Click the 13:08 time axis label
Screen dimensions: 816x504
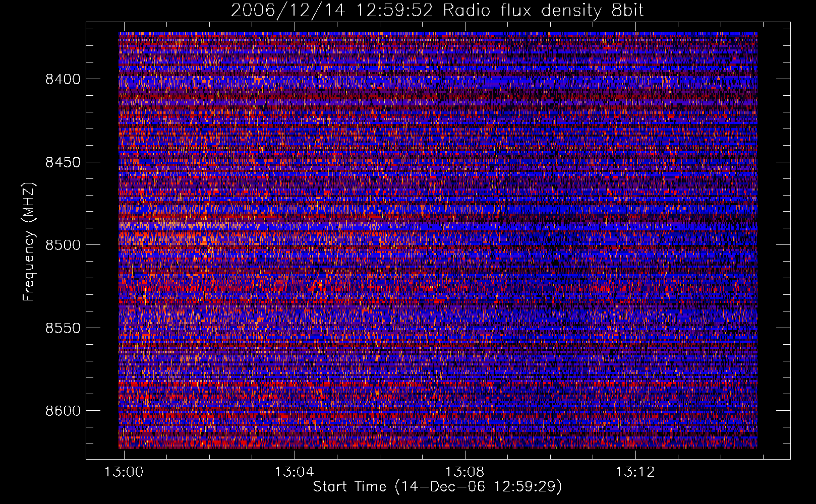(464, 472)
